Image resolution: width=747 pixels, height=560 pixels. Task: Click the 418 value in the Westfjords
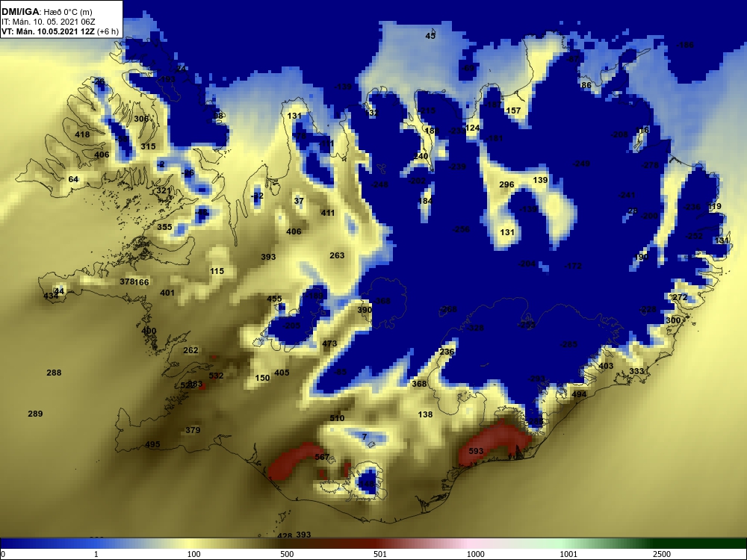[82, 134]
